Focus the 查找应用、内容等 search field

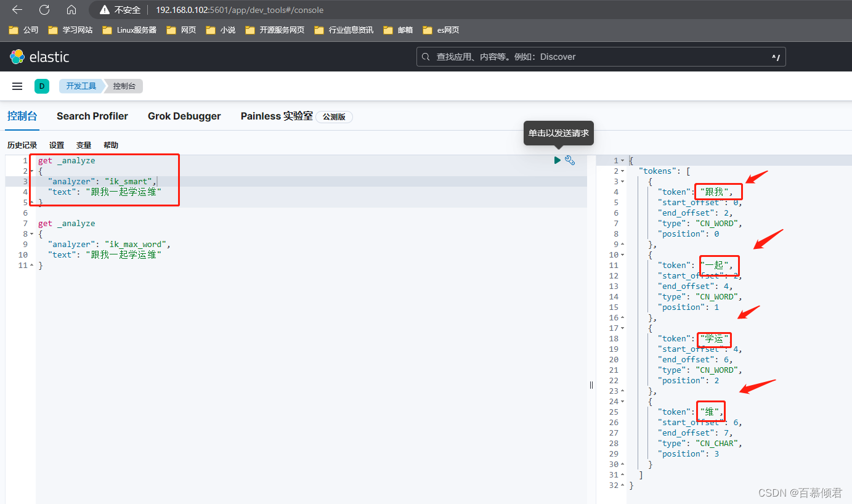[601, 57]
